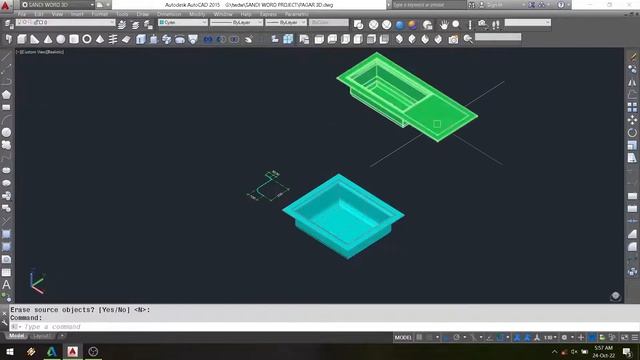Open the Draw menu

coord(142,14)
